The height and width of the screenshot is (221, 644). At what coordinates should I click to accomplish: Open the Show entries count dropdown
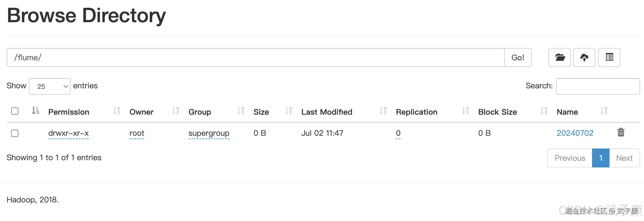click(50, 86)
